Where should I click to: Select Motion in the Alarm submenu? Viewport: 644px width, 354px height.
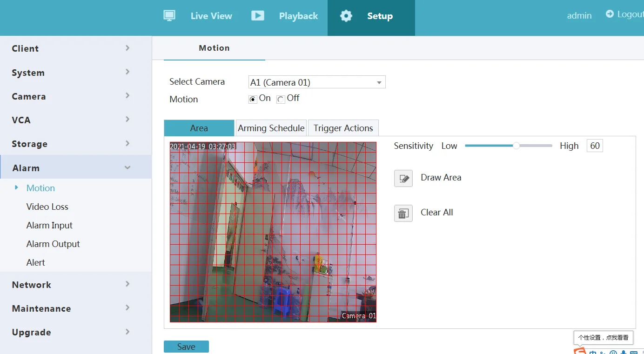[x=40, y=188]
